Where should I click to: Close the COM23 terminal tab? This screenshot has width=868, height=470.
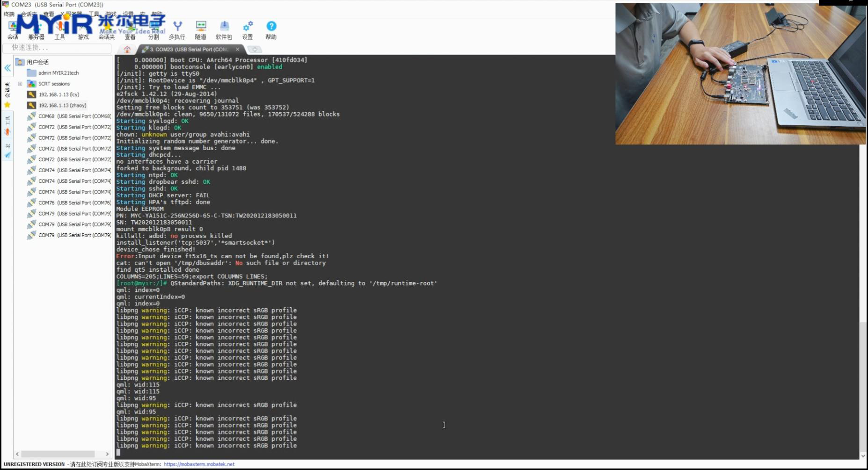238,49
